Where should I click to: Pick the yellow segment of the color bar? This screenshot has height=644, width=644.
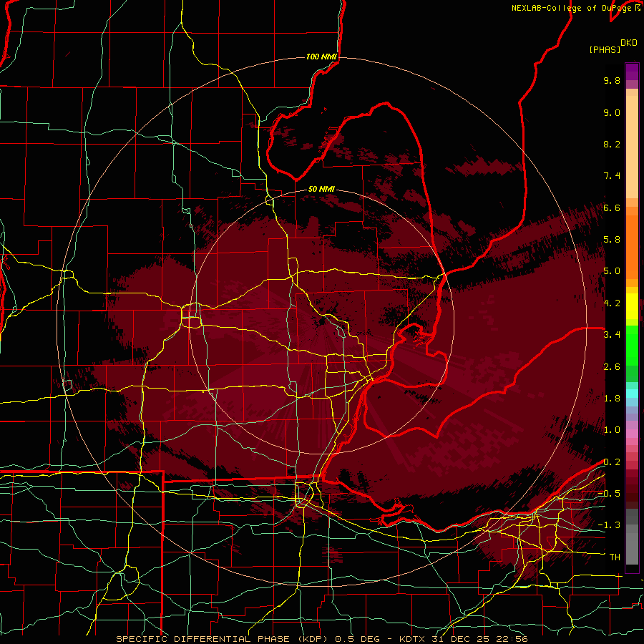[x=632, y=306]
